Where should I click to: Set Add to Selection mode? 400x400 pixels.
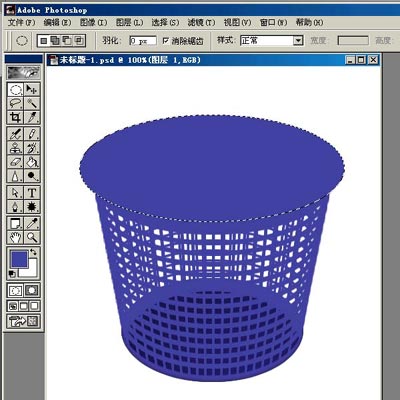[x=55, y=41]
